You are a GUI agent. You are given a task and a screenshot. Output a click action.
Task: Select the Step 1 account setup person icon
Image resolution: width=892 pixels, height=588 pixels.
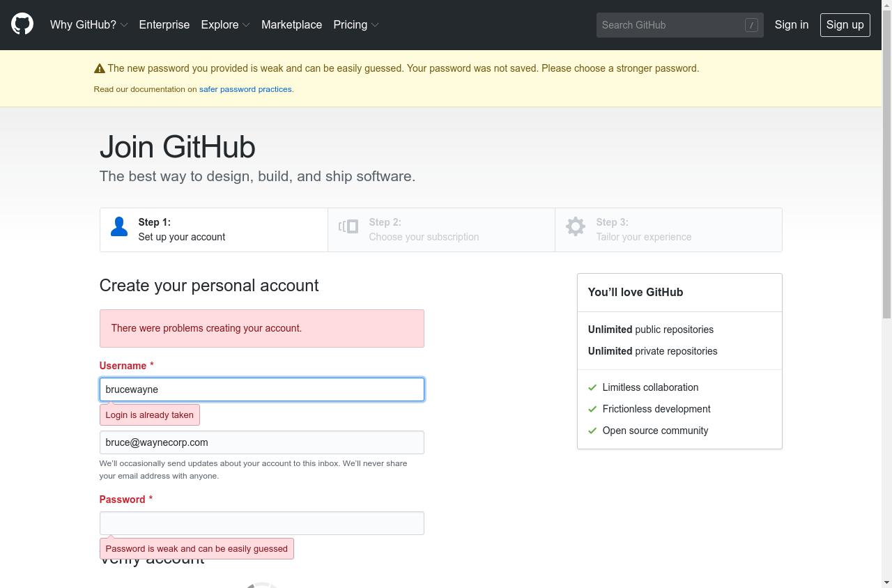(x=119, y=226)
